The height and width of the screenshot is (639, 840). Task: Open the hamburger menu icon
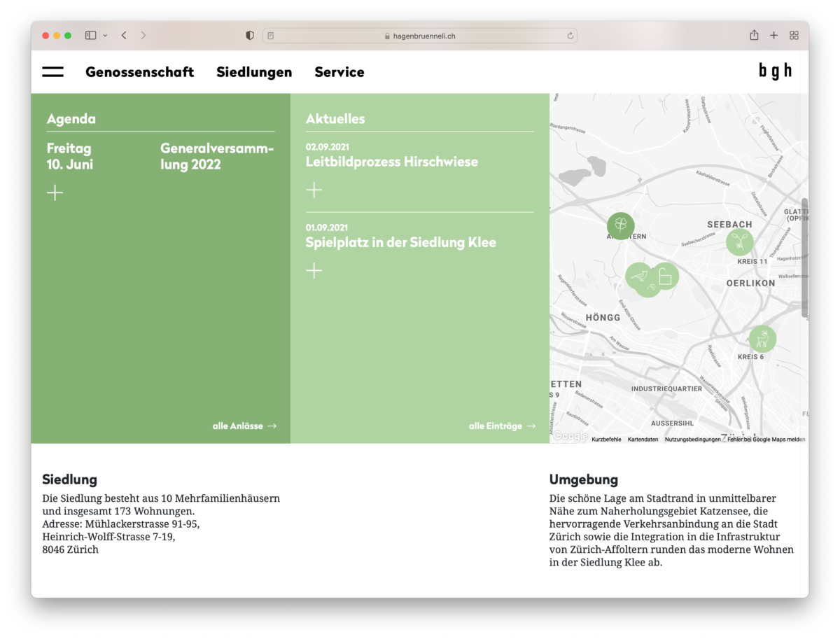coord(52,72)
